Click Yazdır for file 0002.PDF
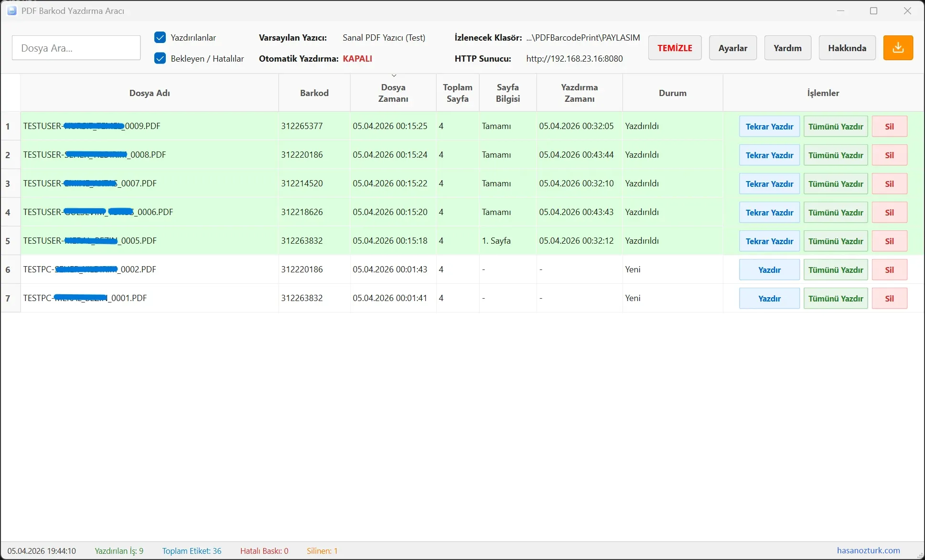This screenshot has height=560, width=925. pyautogui.click(x=769, y=269)
